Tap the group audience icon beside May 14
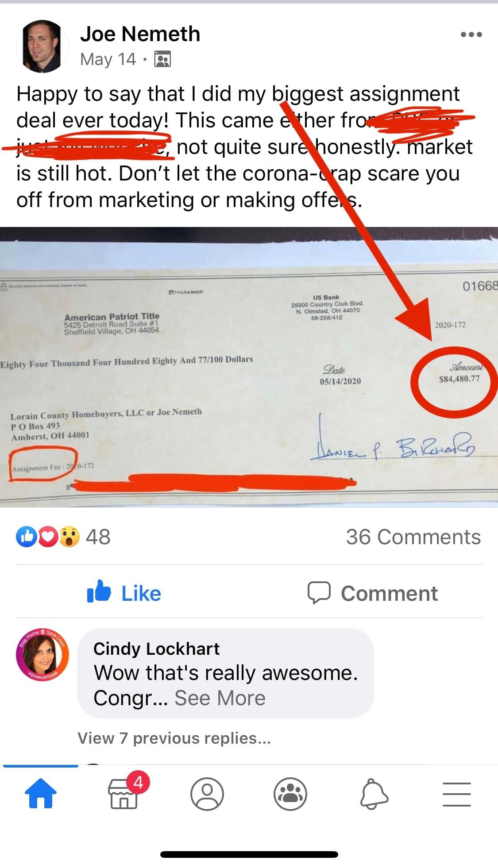 point(162,59)
